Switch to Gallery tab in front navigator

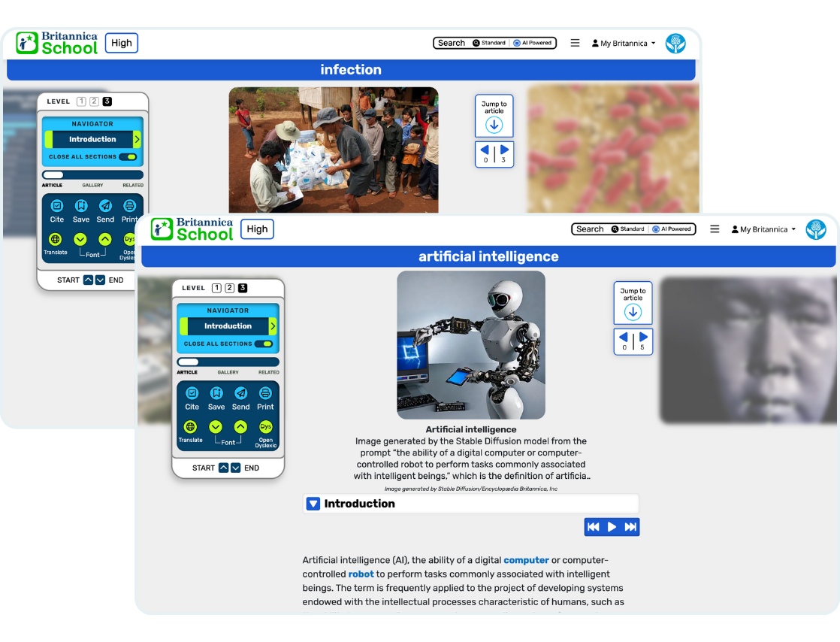pos(228,372)
